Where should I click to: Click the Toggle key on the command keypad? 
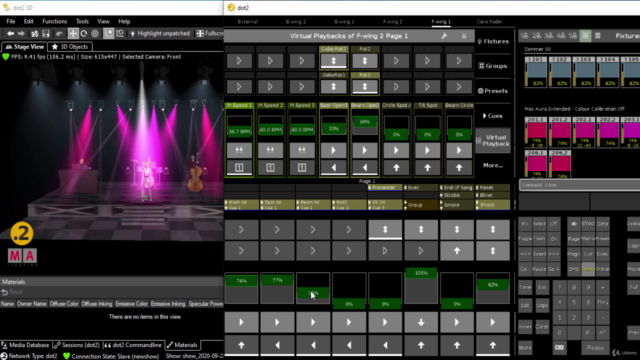click(525, 239)
